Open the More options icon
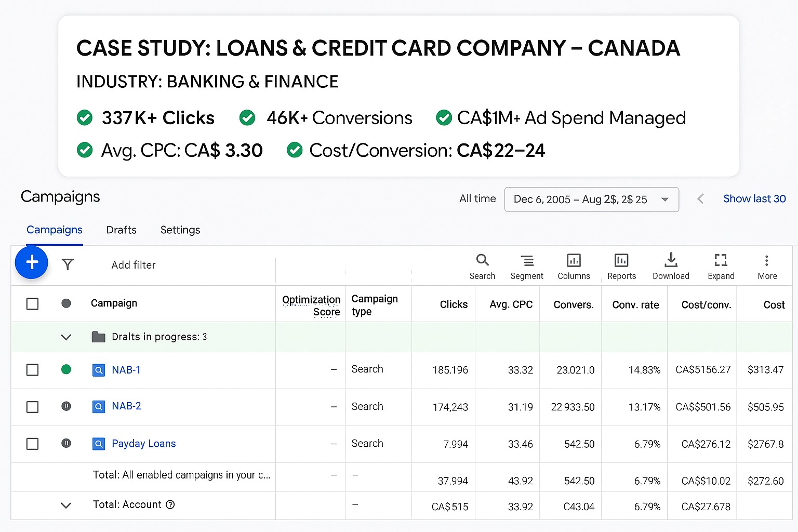 (x=767, y=260)
